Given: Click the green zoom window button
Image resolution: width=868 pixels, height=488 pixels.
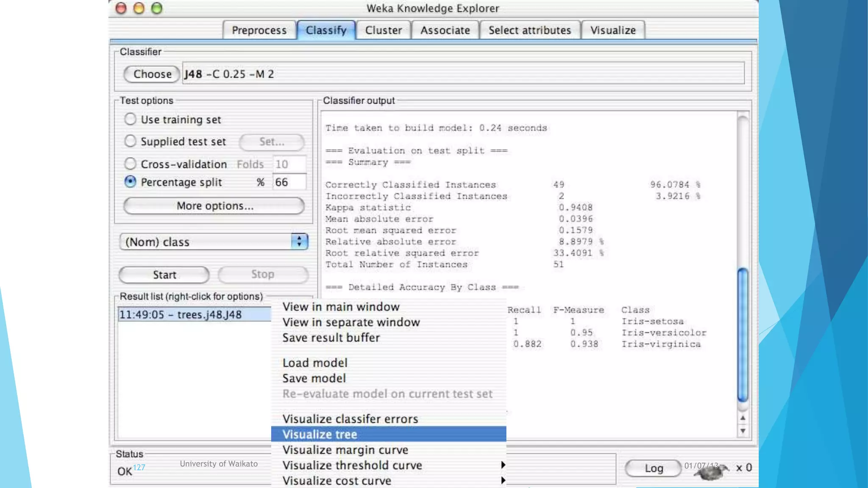Looking at the screenshot, I should [157, 8].
